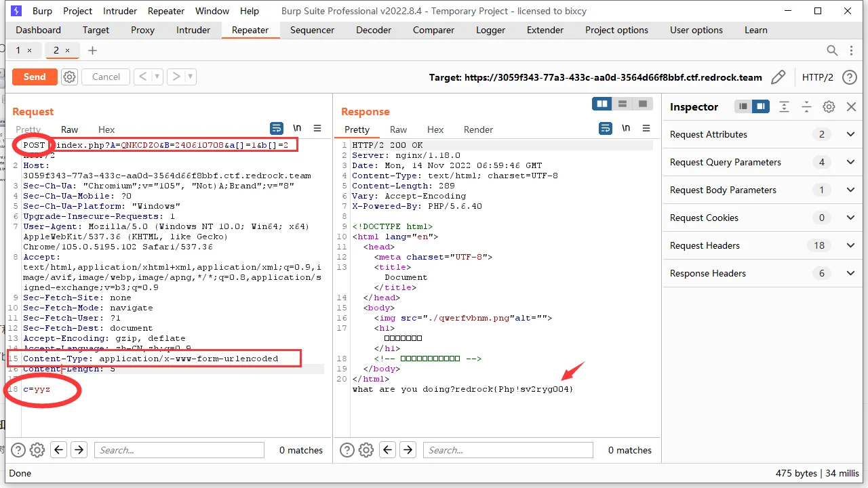Click the search magnifier in tab bar

pos(832,51)
